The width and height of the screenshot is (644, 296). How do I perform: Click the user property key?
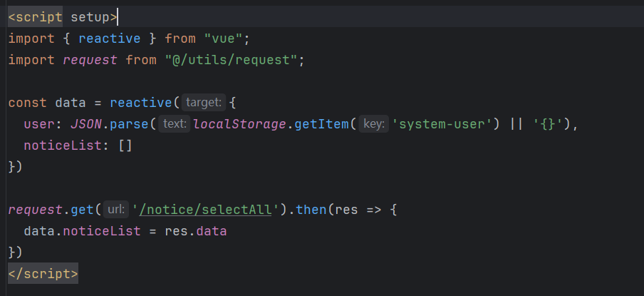tap(39, 124)
